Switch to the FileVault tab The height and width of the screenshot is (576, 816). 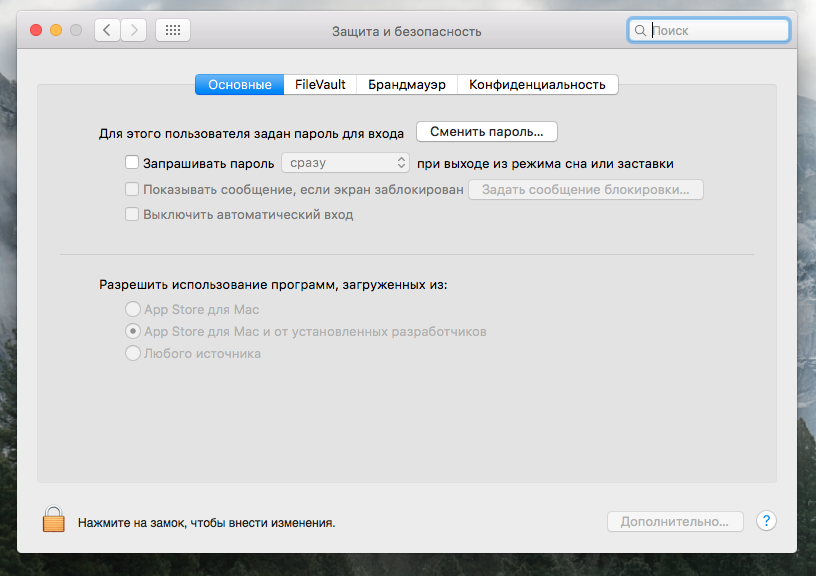click(320, 84)
